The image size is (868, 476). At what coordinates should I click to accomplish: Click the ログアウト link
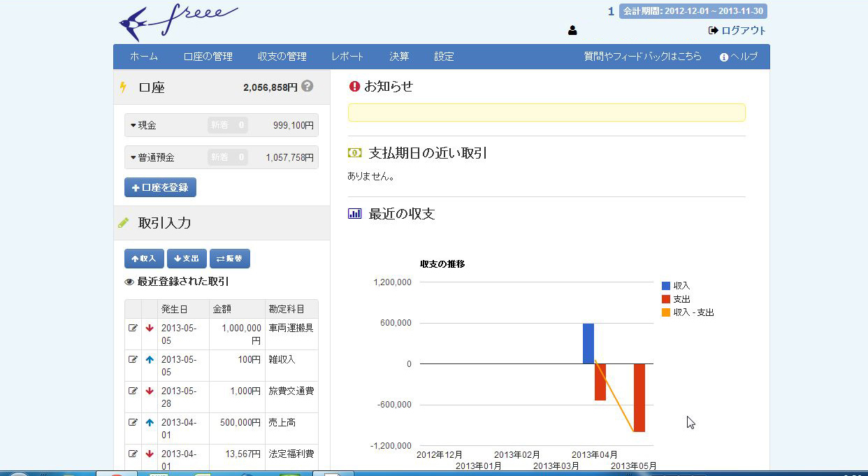tap(737, 31)
